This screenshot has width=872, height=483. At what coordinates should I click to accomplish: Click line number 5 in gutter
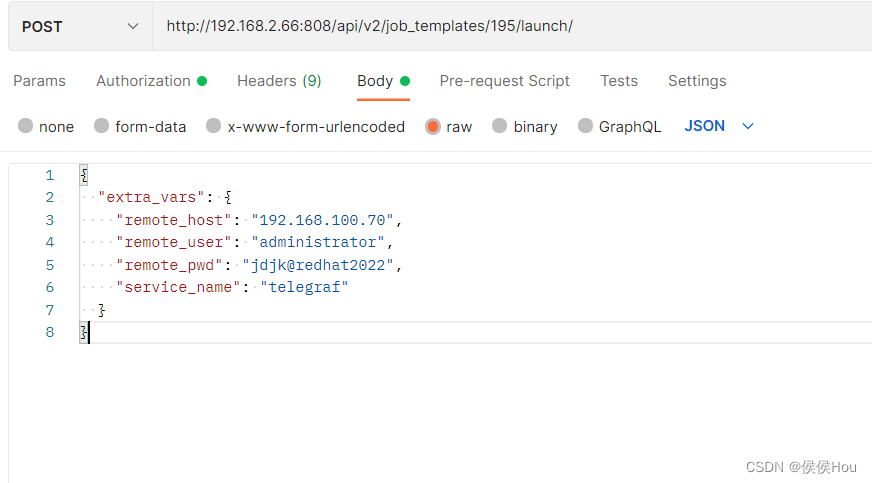49,265
